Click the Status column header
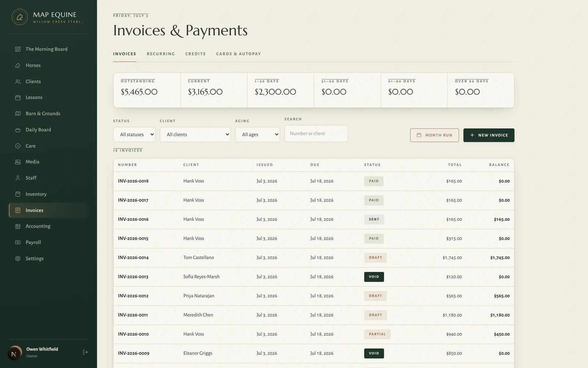The image size is (588, 368). pos(372,165)
